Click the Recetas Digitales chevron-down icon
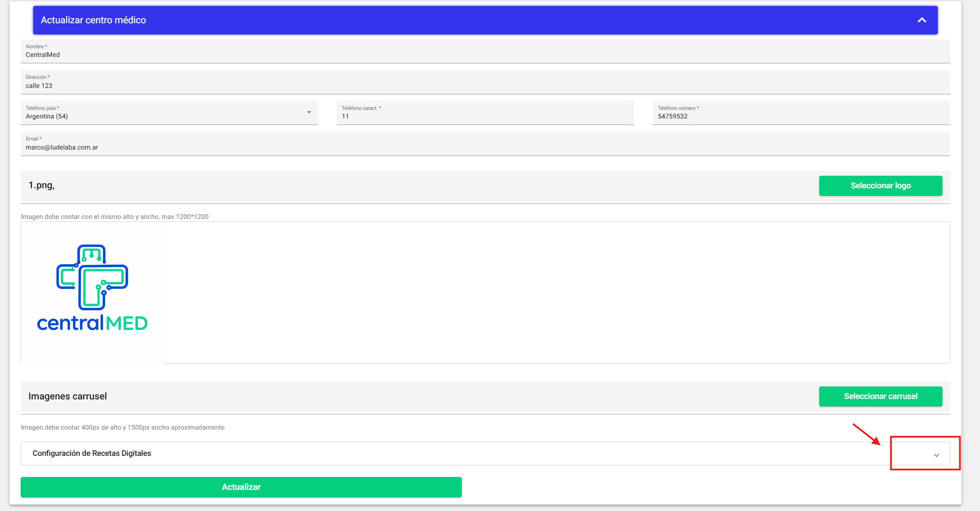Image resolution: width=980 pixels, height=511 pixels. (936, 455)
